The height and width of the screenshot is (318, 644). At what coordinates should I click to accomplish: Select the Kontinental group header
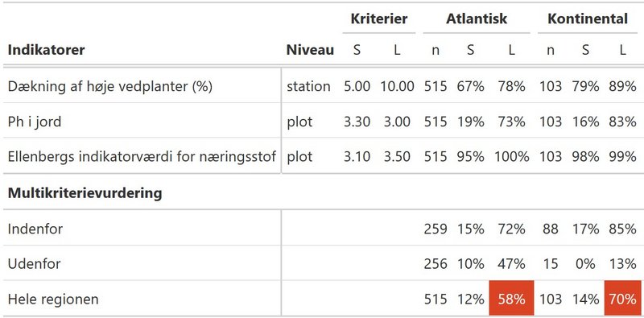[x=588, y=19]
